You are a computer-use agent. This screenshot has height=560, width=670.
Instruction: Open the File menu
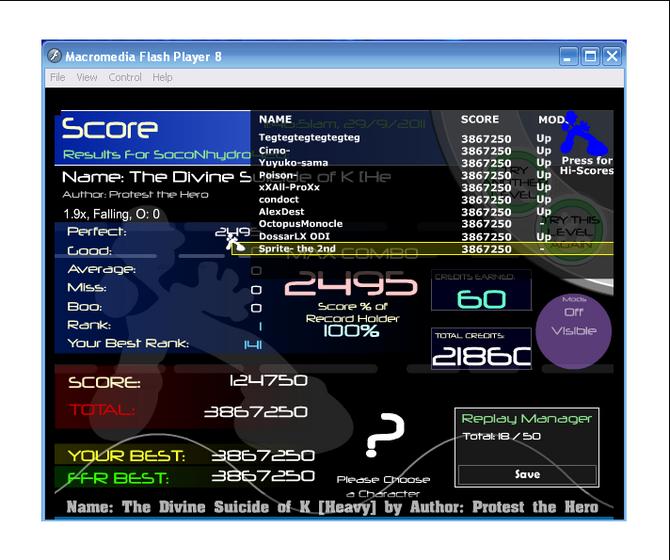pyautogui.click(x=58, y=77)
